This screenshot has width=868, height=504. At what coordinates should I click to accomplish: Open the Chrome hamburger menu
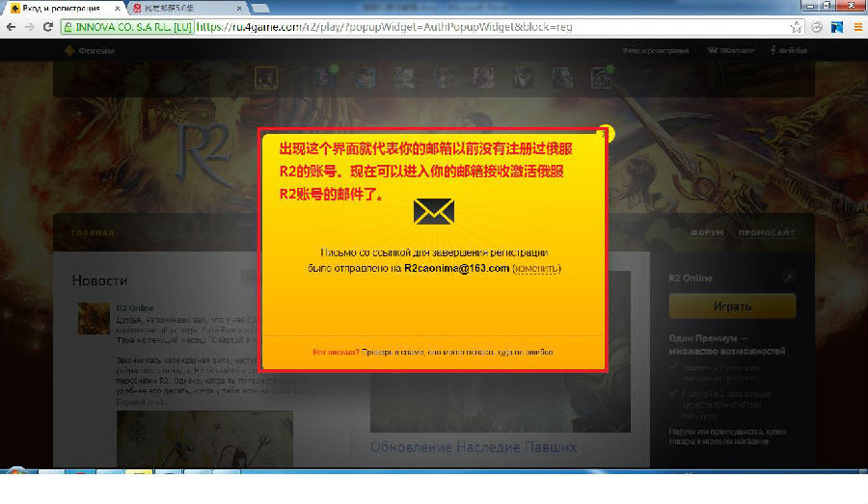click(x=855, y=27)
